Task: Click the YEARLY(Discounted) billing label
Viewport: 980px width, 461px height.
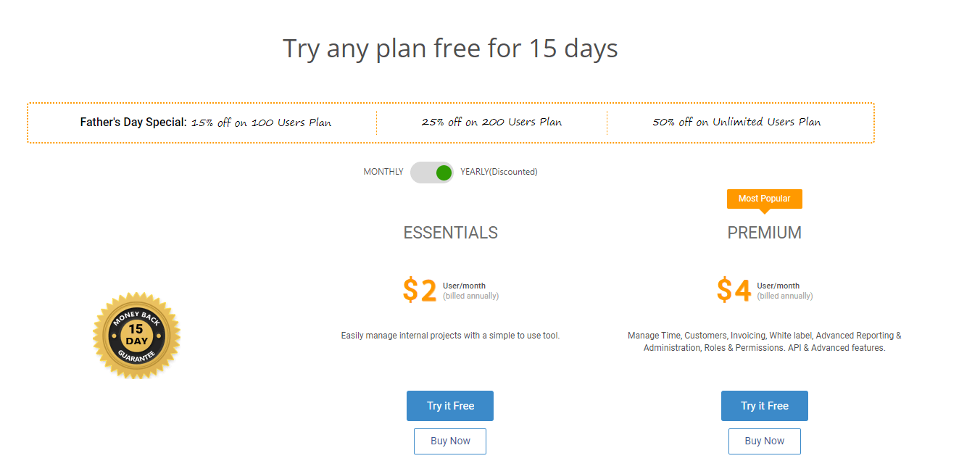Action: (499, 173)
